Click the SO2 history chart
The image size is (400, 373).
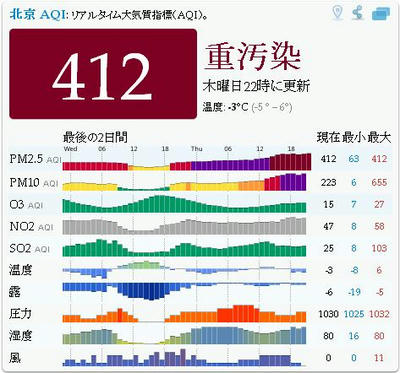coord(184,248)
